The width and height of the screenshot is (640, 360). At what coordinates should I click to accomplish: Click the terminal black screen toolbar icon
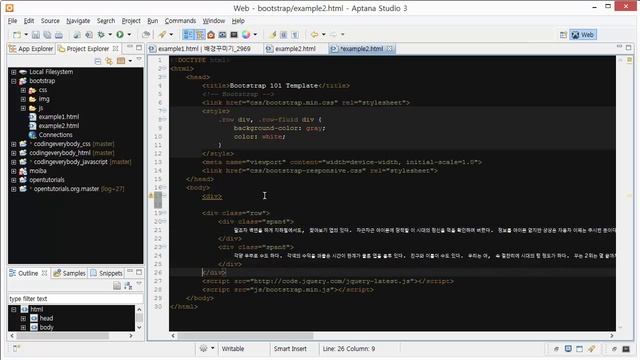click(234, 35)
